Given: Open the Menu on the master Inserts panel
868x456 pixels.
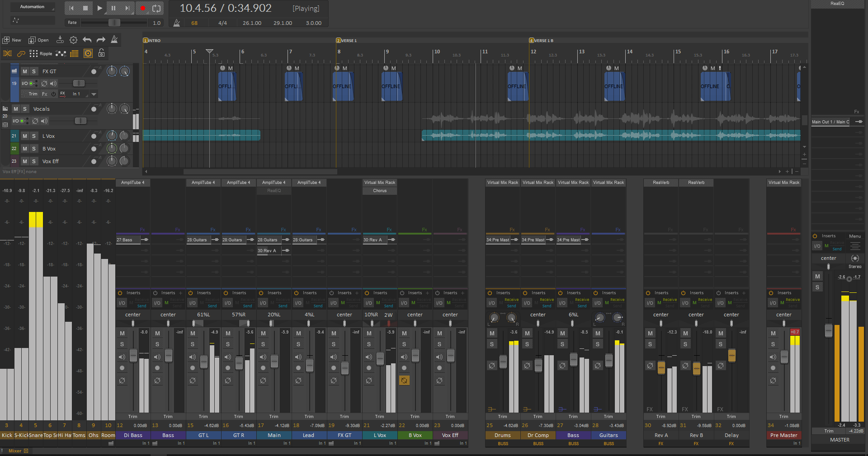Looking at the screenshot, I should point(856,235).
